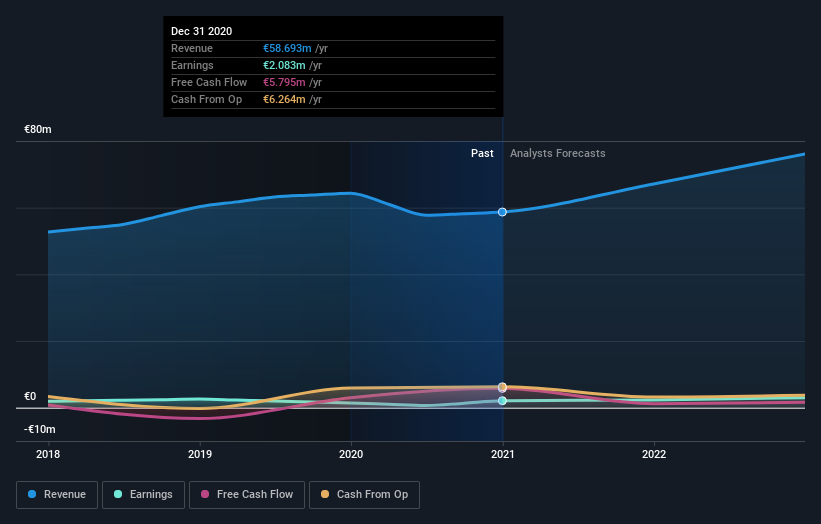Click the €0 y-axis label
This screenshot has height=524, width=821.
tap(30, 396)
